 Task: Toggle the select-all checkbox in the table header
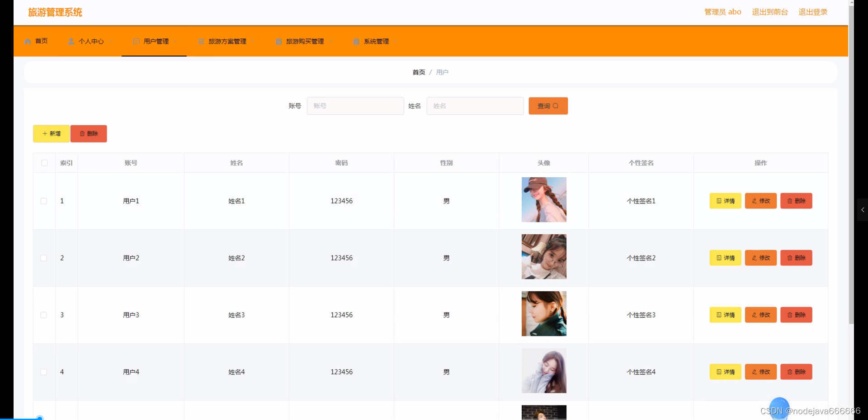pyautogui.click(x=44, y=163)
